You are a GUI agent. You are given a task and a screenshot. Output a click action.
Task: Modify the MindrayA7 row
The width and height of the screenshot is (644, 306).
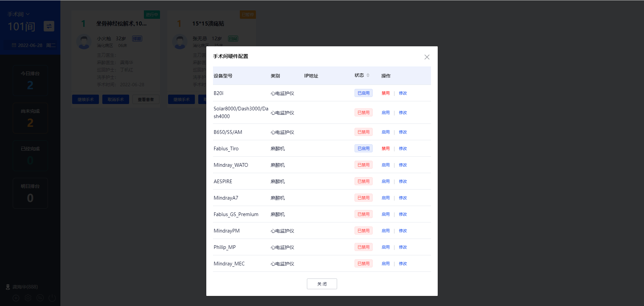coord(402,198)
